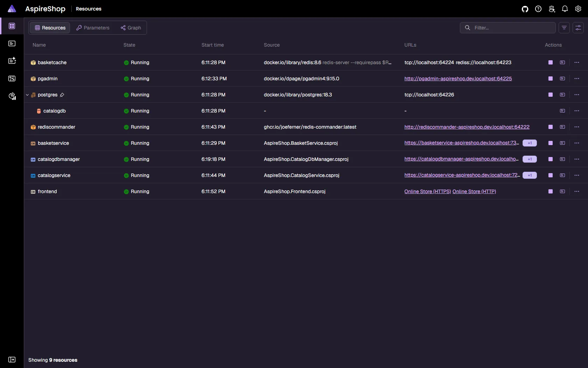
Task: View console logs for frontend
Action: pos(562,191)
